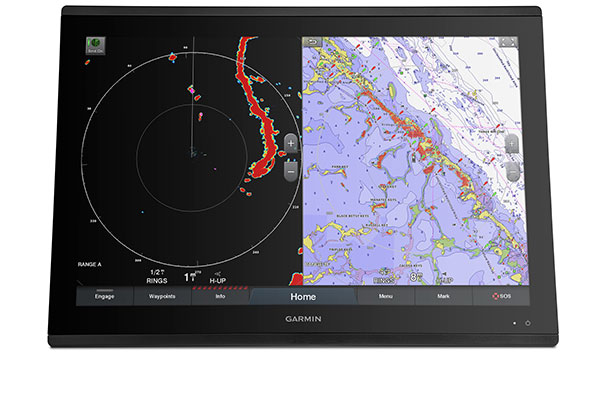Select the radar range 1 mi indicator
Viewport: 600px width, 400px height.
(x=192, y=276)
